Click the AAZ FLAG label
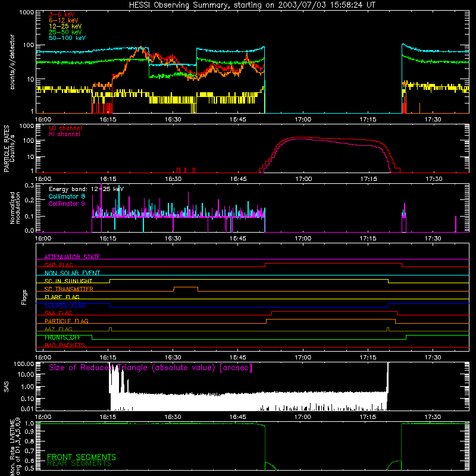Screen dimensions: 476x476 (58, 329)
